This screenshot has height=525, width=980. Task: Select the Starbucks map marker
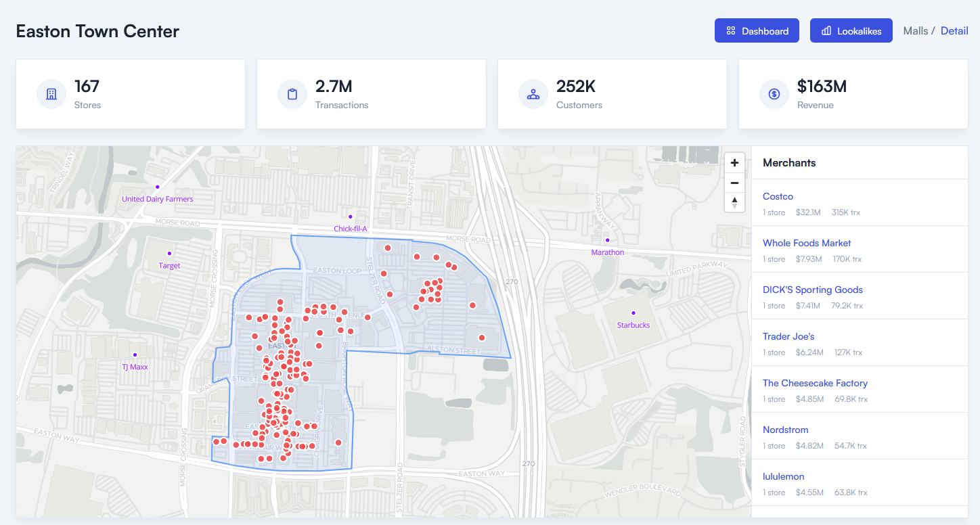tap(633, 313)
